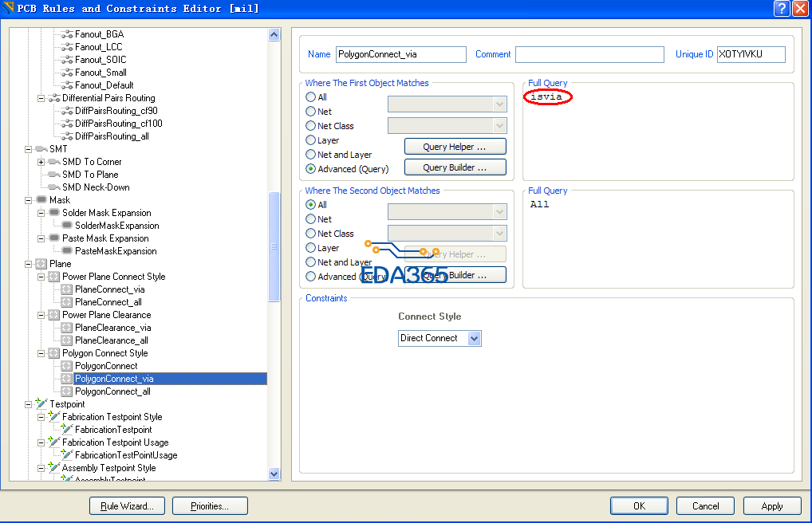This screenshot has height=523, width=812.
Task: Click the Fanout_SOIC rule icon
Action: coord(67,60)
